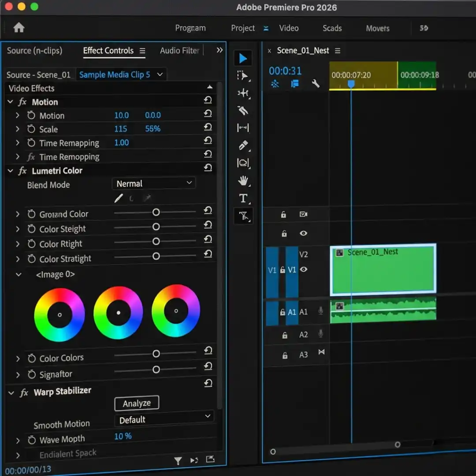Reset the Lumetri Color effect

(208, 167)
